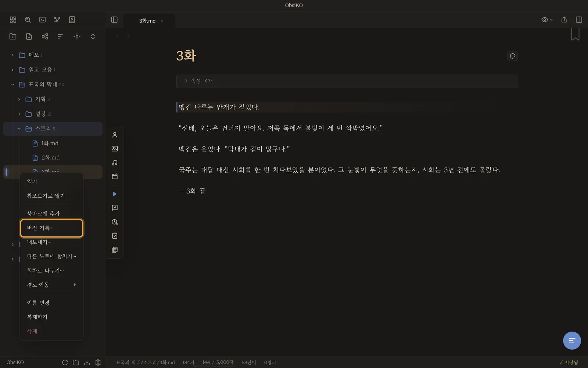Open the insert comment icon
Viewport: 588px width, 368px height.
[115, 208]
